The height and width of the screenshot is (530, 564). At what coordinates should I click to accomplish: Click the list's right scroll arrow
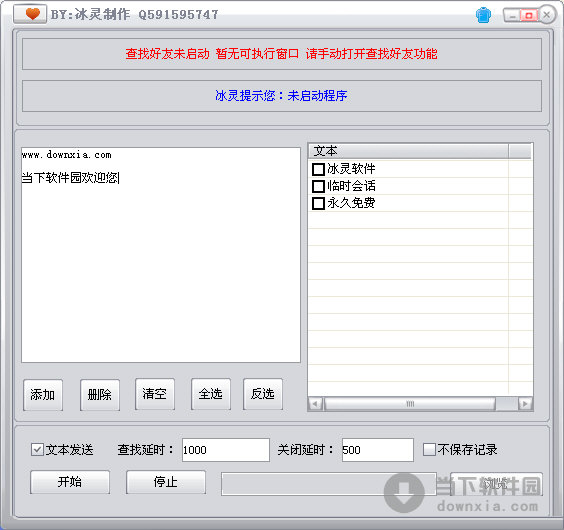(x=525, y=404)
